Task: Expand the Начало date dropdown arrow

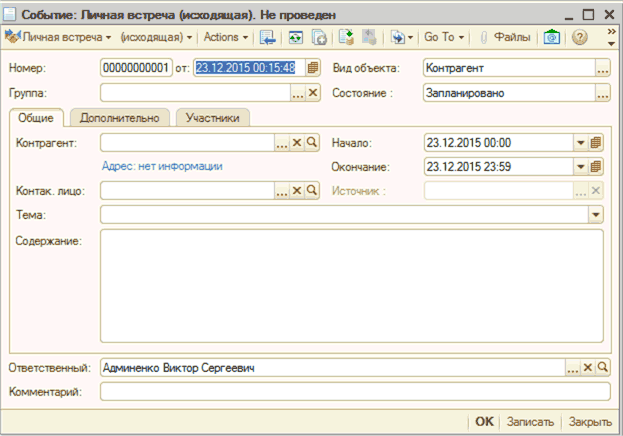Action: (x=580, y=142)
